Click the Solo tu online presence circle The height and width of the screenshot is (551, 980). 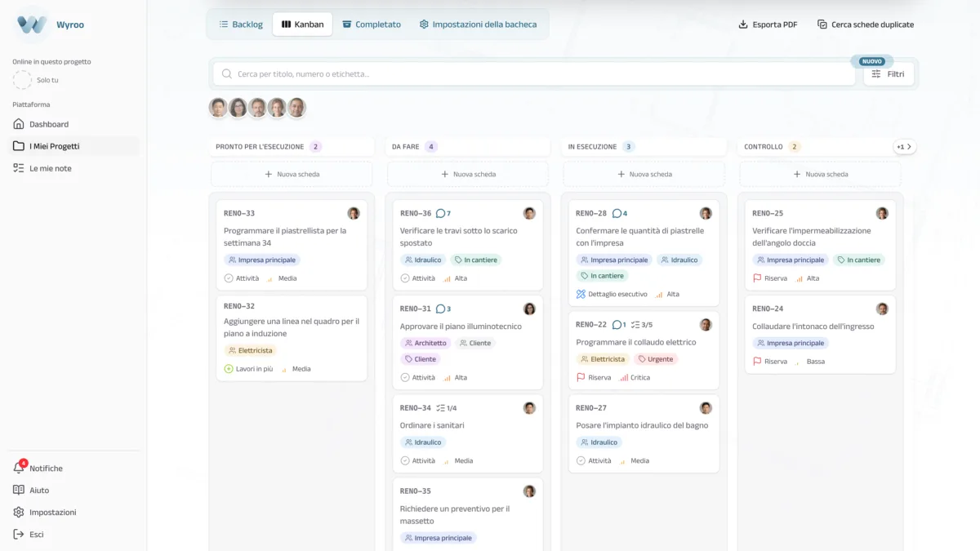tap(22, 80)
